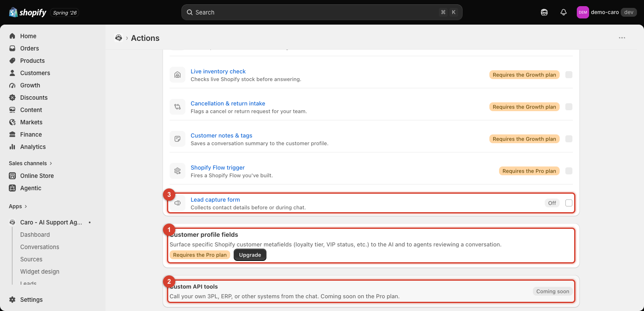Go to Analytics in the sidebar
This screenshot has height=311, width=644.
pyautogui.click(x=33, y=147)
